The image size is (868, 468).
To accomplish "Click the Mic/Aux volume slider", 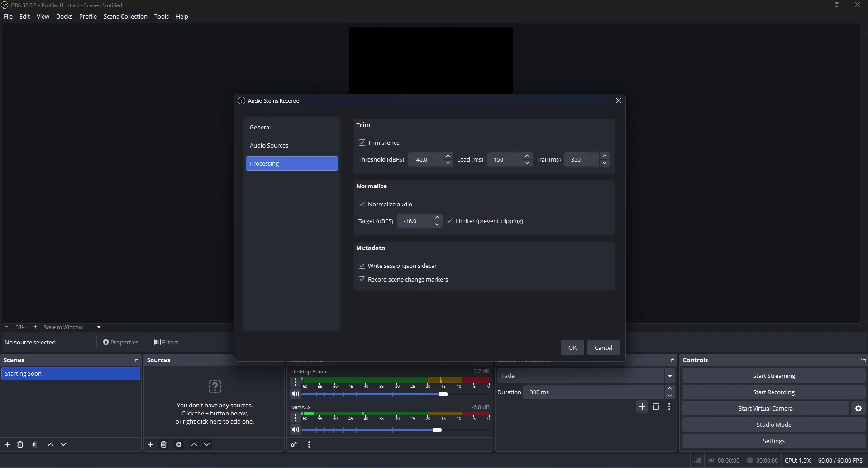I will coord(438,430).
